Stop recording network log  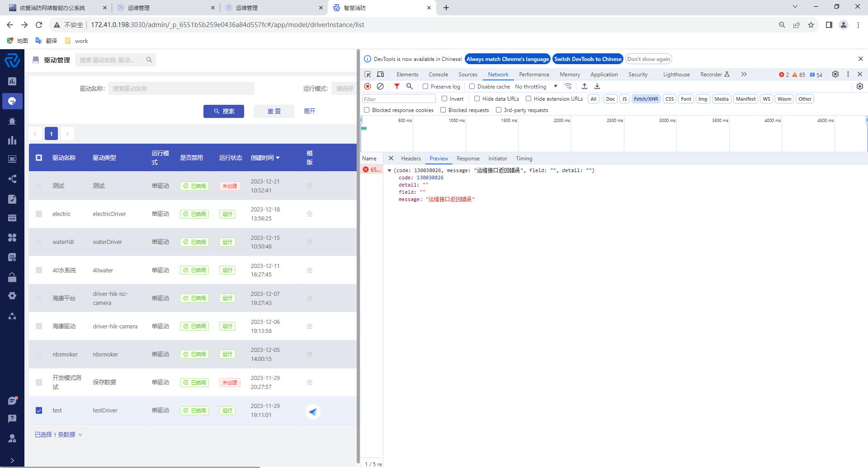pos(368,86)
